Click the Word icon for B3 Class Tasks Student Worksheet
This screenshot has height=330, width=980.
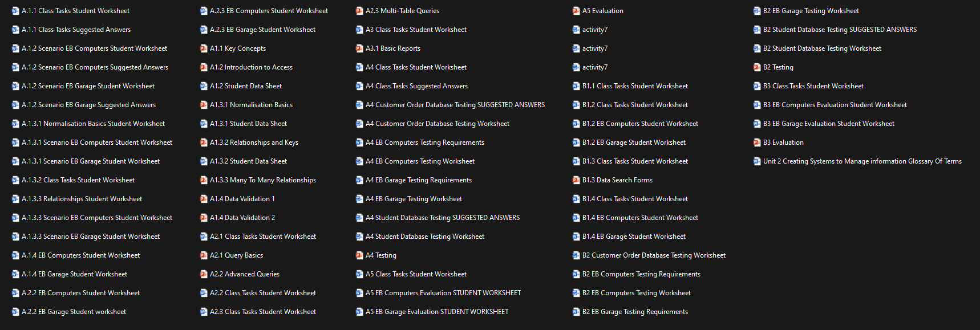757,86
